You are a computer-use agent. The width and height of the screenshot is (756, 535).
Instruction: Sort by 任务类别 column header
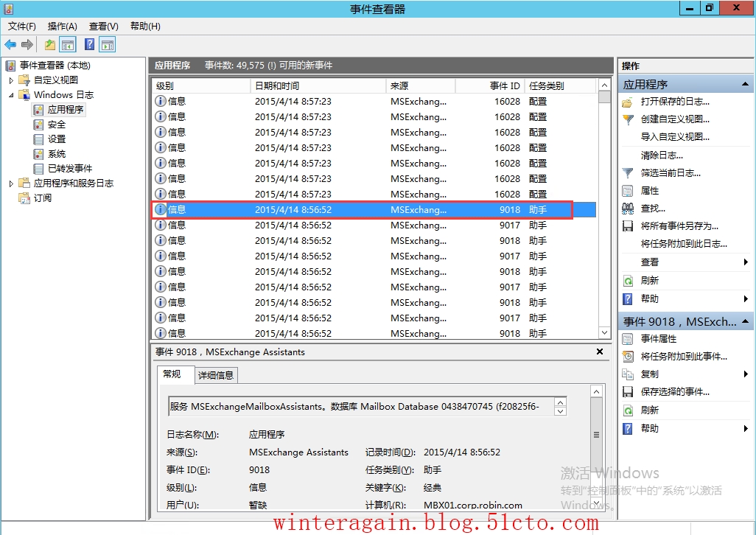(x=560, y=85)
